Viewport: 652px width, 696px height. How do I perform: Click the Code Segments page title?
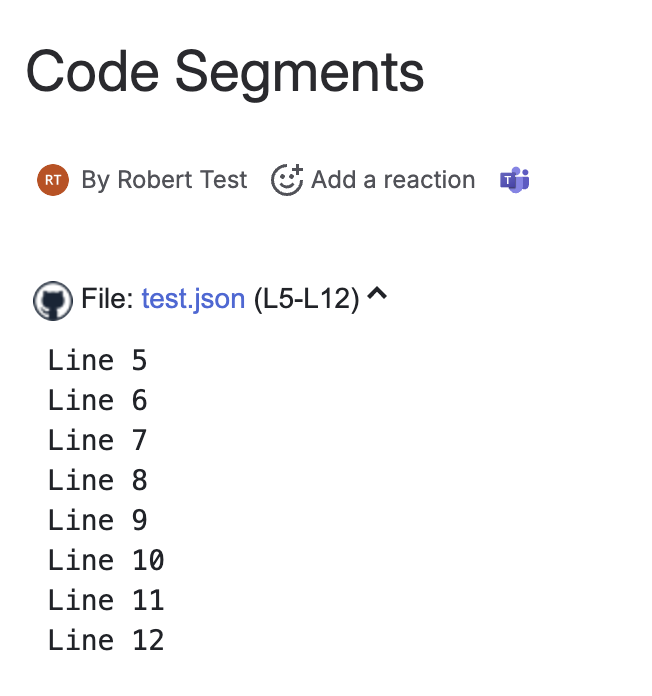225,72
